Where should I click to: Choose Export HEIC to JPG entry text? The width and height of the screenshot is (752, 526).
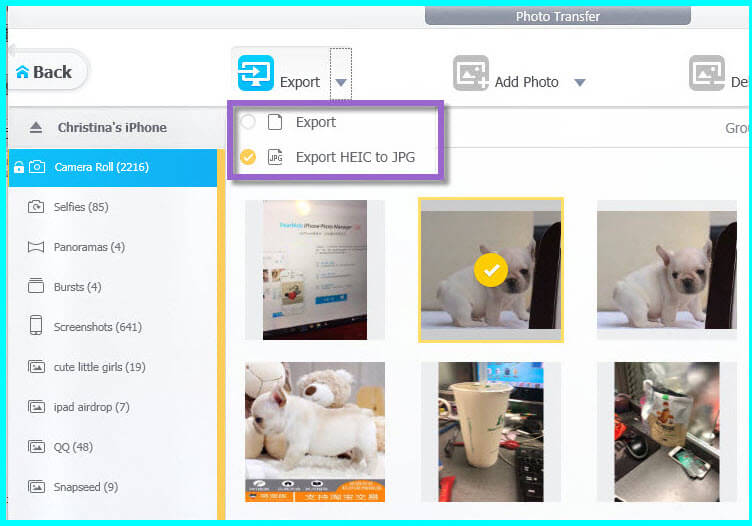coord(355,157)
